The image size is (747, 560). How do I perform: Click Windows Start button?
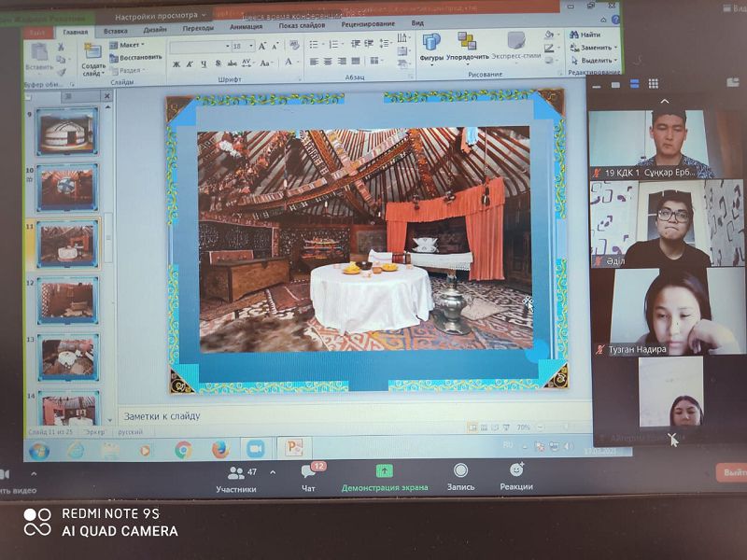coord(39,451)
